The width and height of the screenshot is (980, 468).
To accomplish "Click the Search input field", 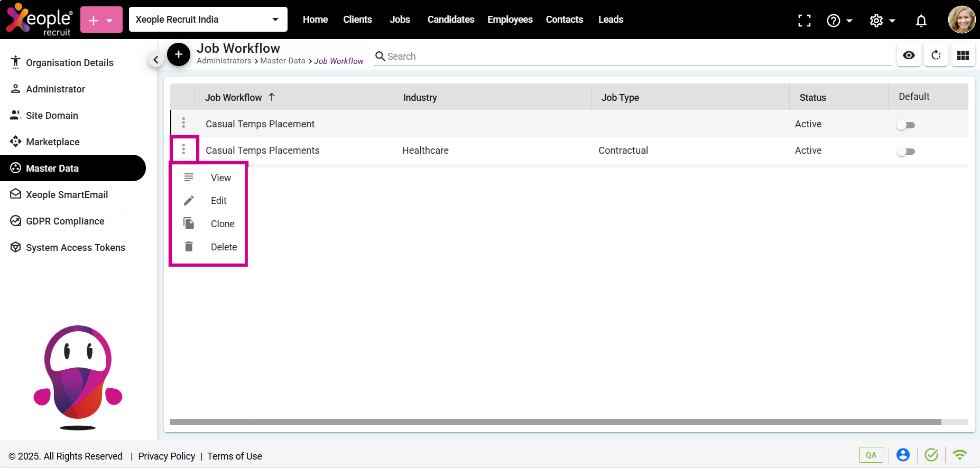I will tap(634, 57).
